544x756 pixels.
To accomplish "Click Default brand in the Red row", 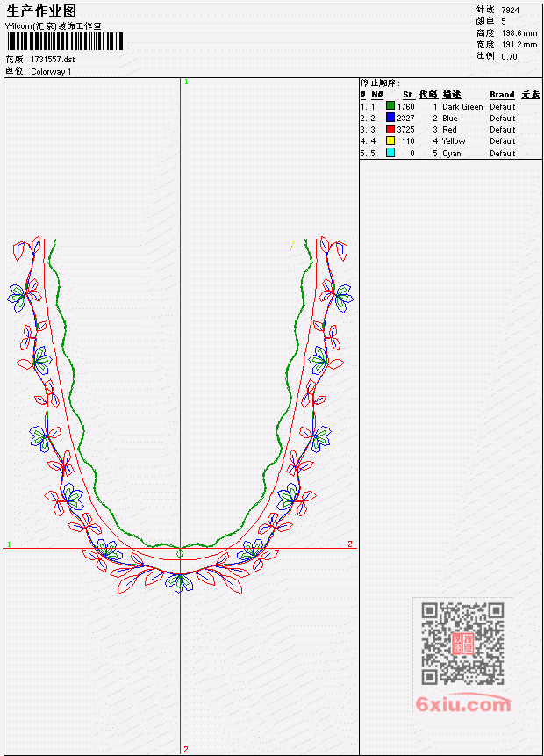I will (x=503, y=130).
